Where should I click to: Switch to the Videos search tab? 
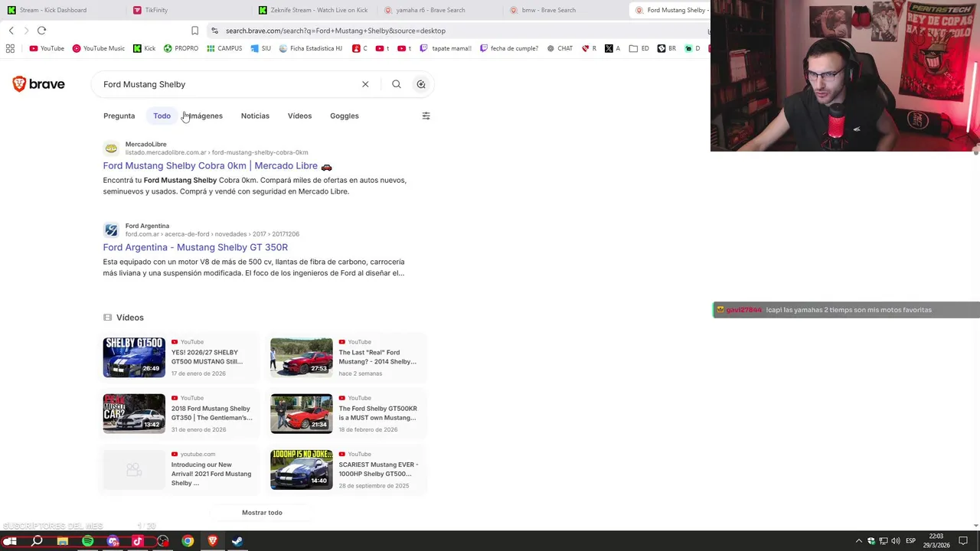click(299, 116)
